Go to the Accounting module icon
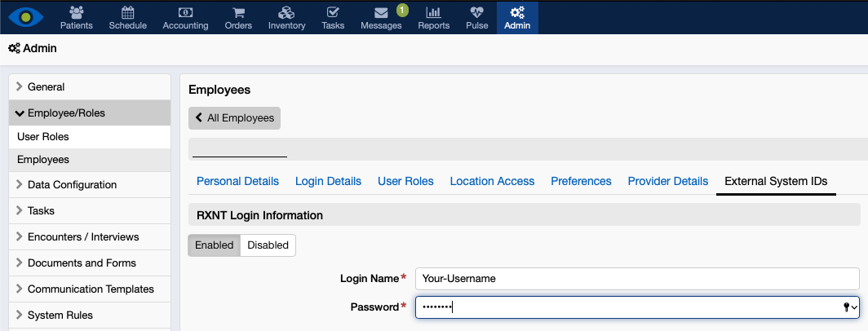The width and height of the screenshot is (868, 331). (185, 12)
